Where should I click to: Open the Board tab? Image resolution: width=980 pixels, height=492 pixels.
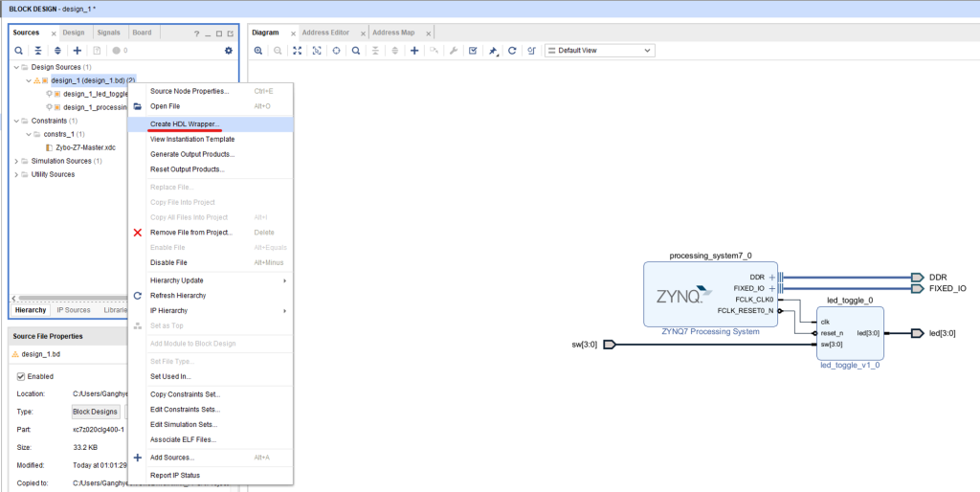142,33
